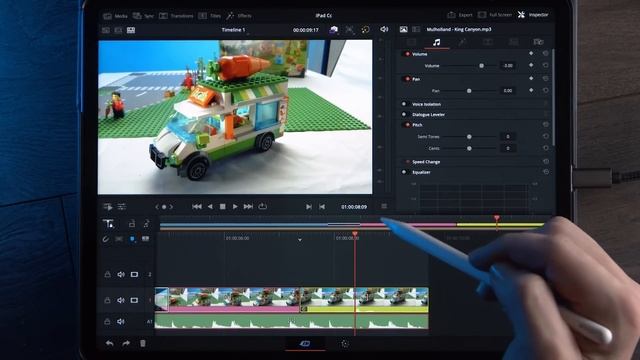Edit the Semi Tones value field
The image size is (640, 360).
[507, 137]
